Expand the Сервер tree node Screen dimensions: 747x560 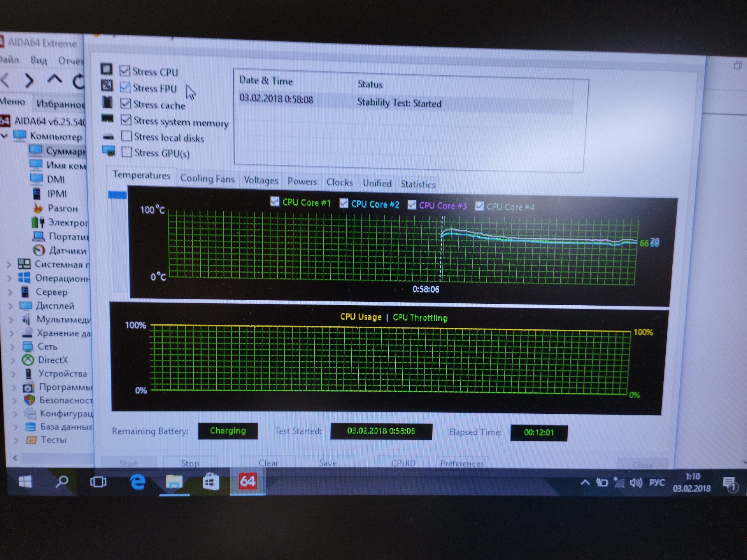pyautogui.click(x=10, y=292)
